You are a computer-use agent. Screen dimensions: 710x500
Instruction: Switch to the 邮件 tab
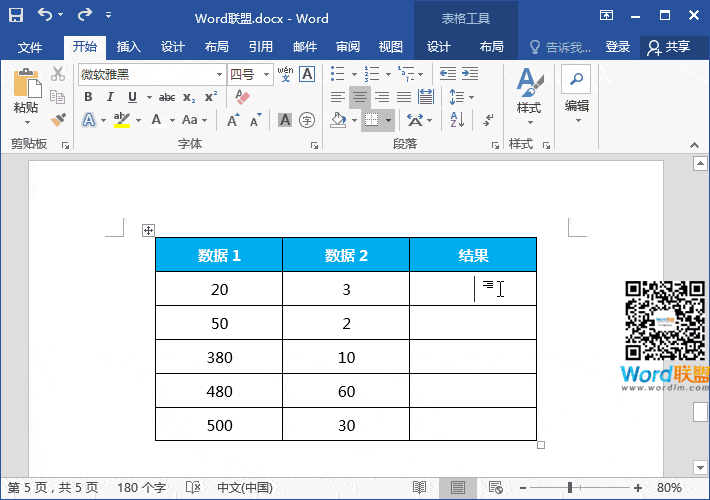pyautogui.click(x=305, y=47)
